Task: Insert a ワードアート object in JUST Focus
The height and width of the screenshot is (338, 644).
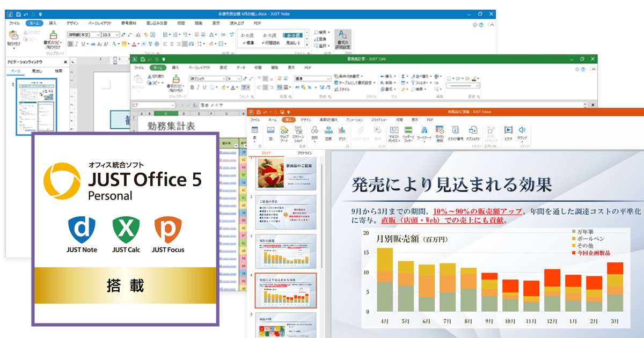Action: tap(424, 132)
